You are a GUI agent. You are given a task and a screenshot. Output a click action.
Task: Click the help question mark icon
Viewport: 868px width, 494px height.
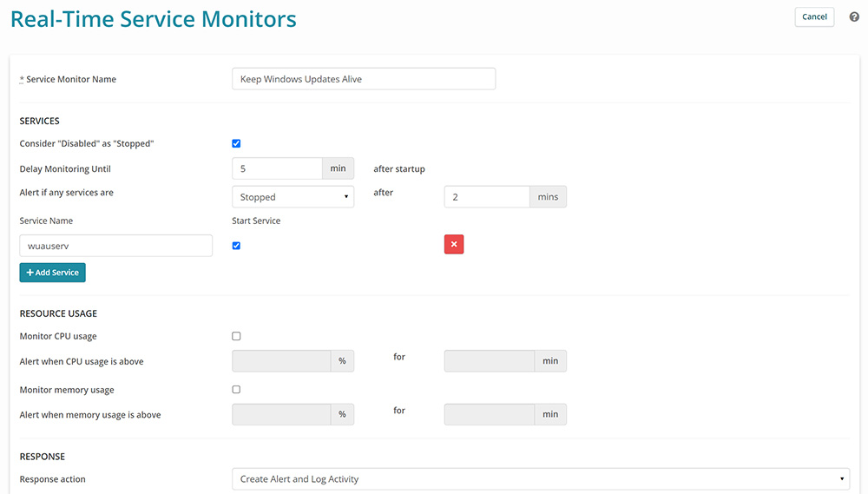(x=854, y=17)
